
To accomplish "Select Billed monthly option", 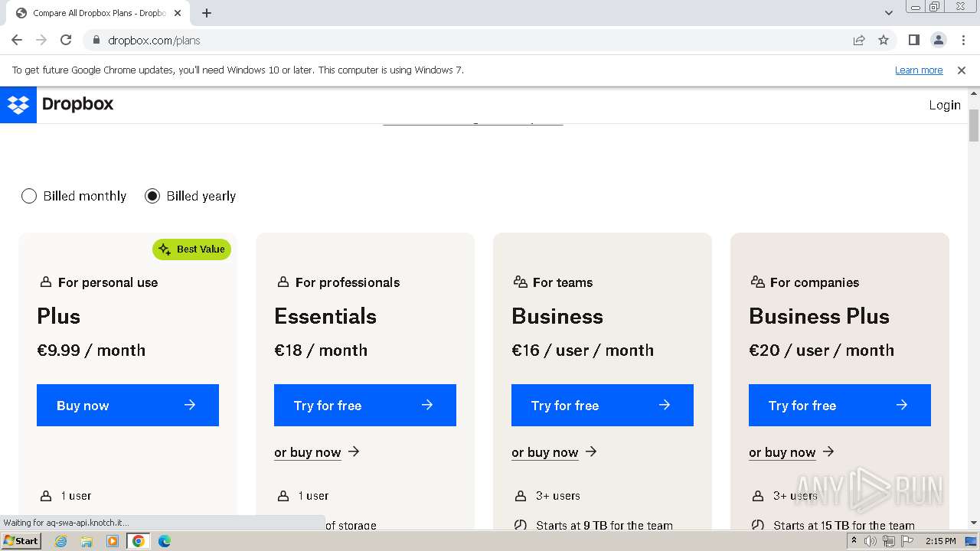I will pos(74,196).
